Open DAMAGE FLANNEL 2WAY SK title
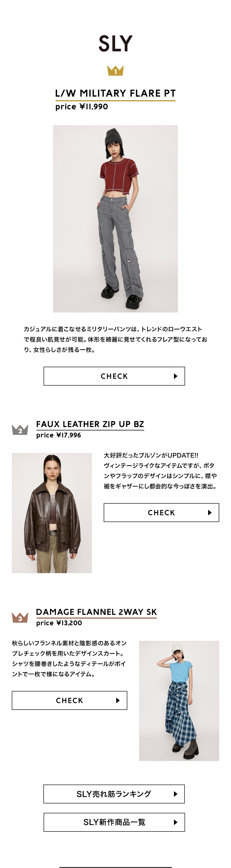Image resolution: width=231 pixels, height=868 pixels. coord(96,612)
